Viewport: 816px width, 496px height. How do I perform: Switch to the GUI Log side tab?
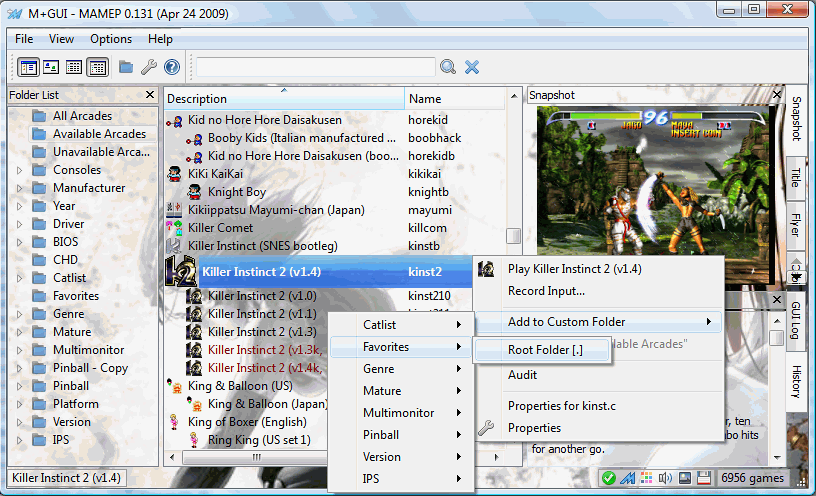(795, 320)
